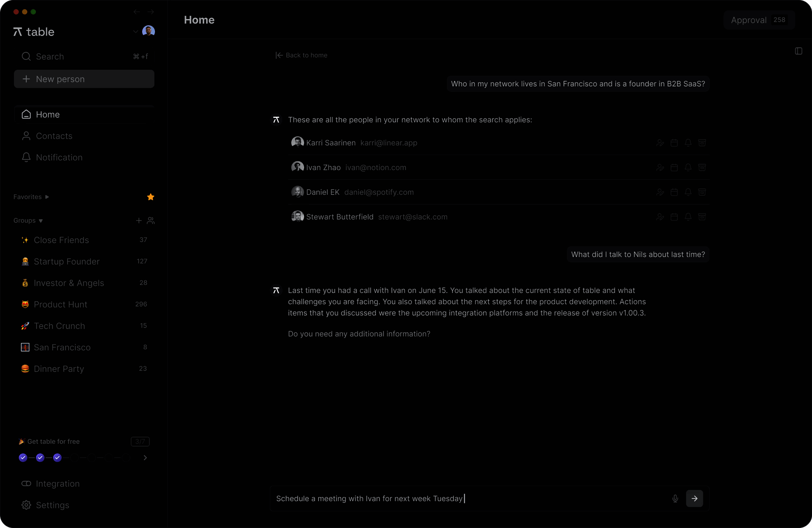Open the workspace dropdown chevron next to table
This screenshot has width=812, height=528.
135,32
